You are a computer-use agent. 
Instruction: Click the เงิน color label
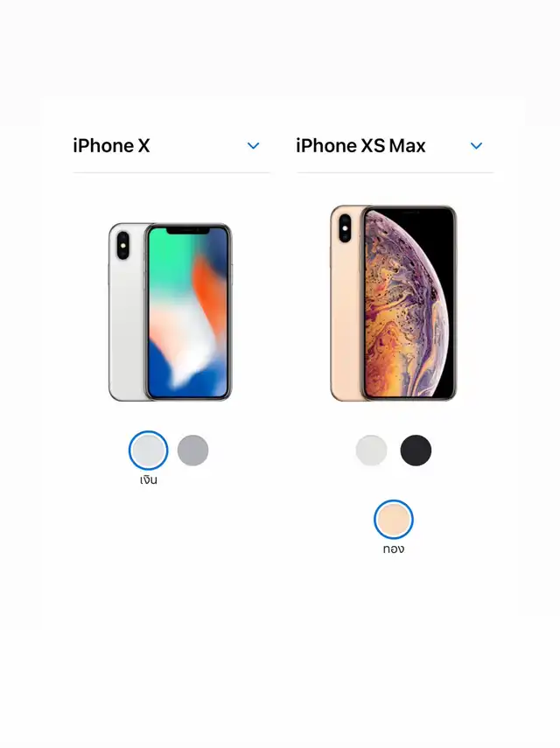pyautogui.click(x=149, y=479)
